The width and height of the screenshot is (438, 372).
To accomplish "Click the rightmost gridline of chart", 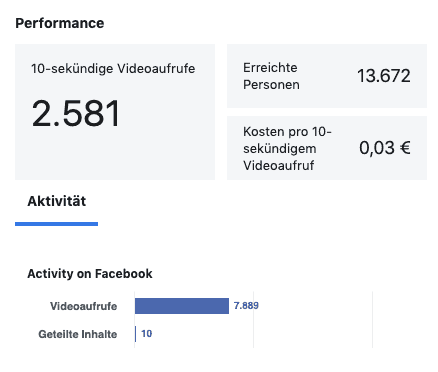I will pos(372,320).
